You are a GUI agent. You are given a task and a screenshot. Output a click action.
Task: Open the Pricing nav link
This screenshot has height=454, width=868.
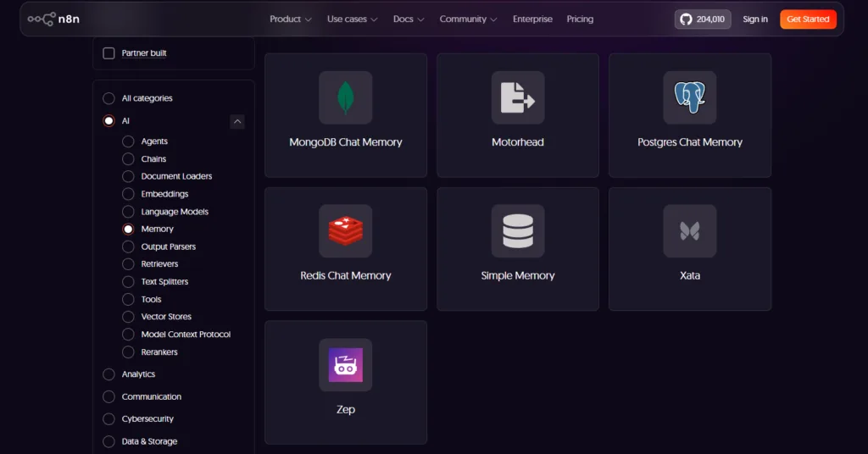(580, 19)
